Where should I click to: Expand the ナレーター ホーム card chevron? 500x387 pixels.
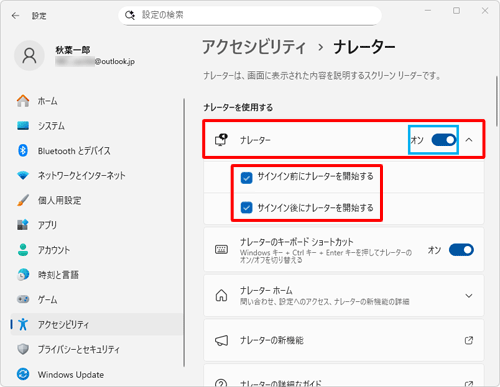tap(469, 296)
